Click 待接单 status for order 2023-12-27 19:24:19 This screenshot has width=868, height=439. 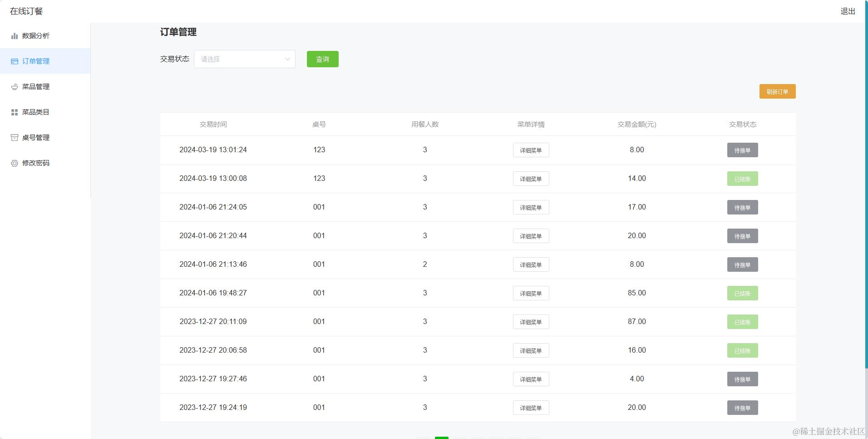coord(742,408)
